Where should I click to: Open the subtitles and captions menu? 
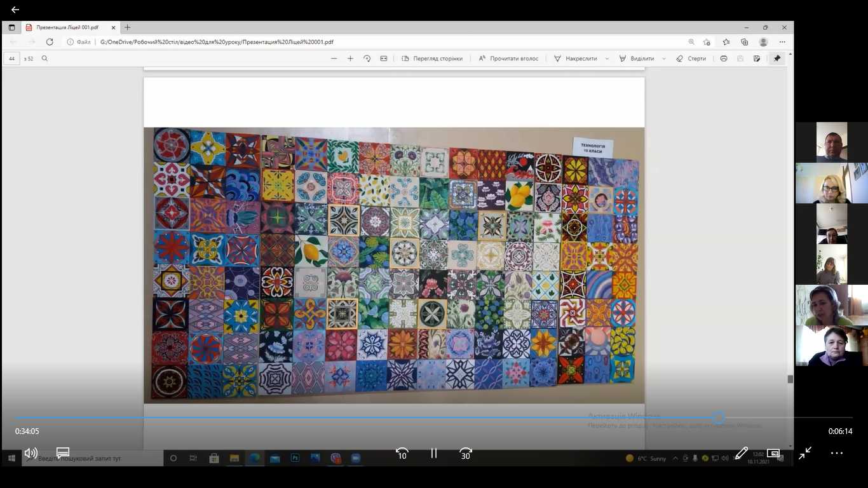pyautogui.click(x=63, y=453)
